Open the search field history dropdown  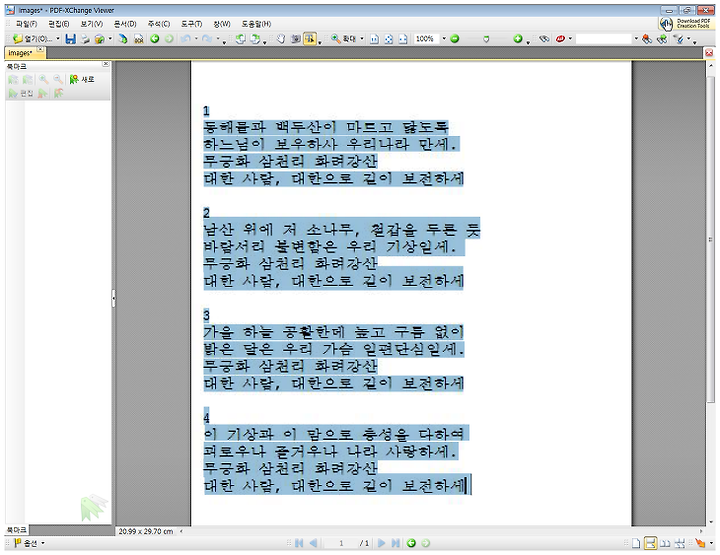point(636,39)
